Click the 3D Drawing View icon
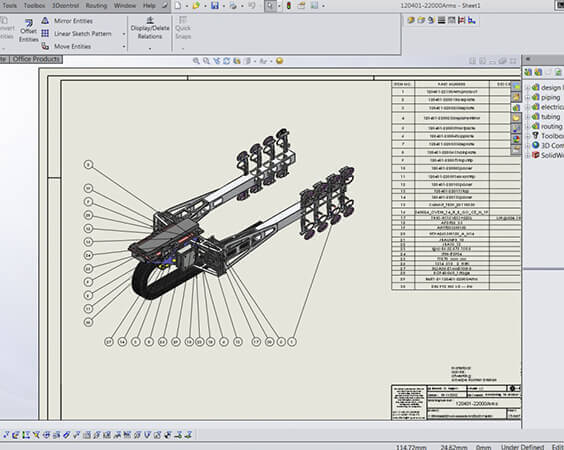The image size is (564, 450). click(236, 61)
